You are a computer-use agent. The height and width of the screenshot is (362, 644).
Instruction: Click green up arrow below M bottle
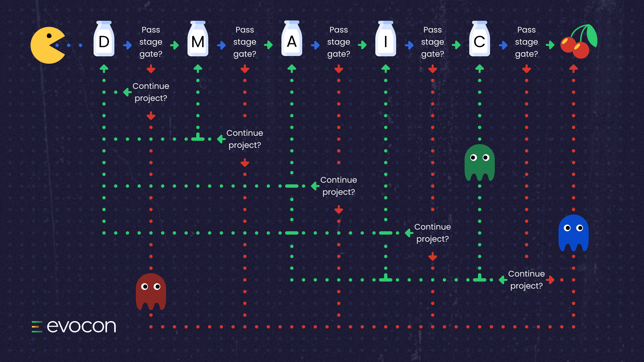coord(198,69)
